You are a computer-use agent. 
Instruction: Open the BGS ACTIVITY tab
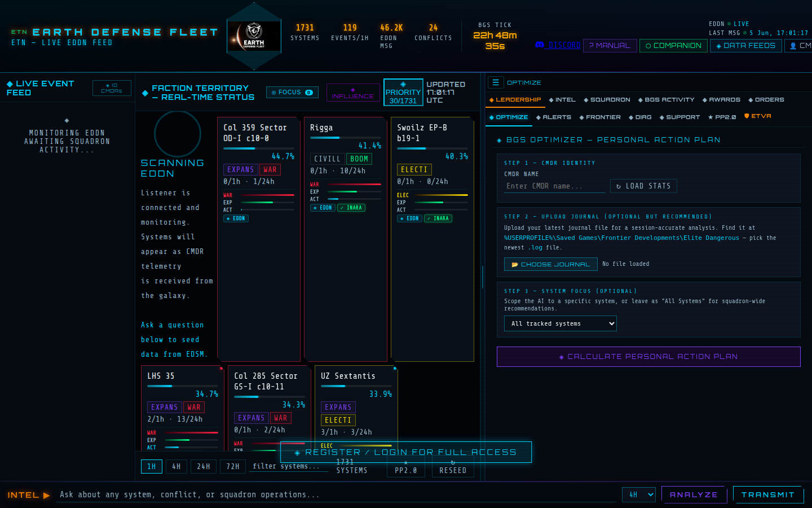click(x=666, y=100)
